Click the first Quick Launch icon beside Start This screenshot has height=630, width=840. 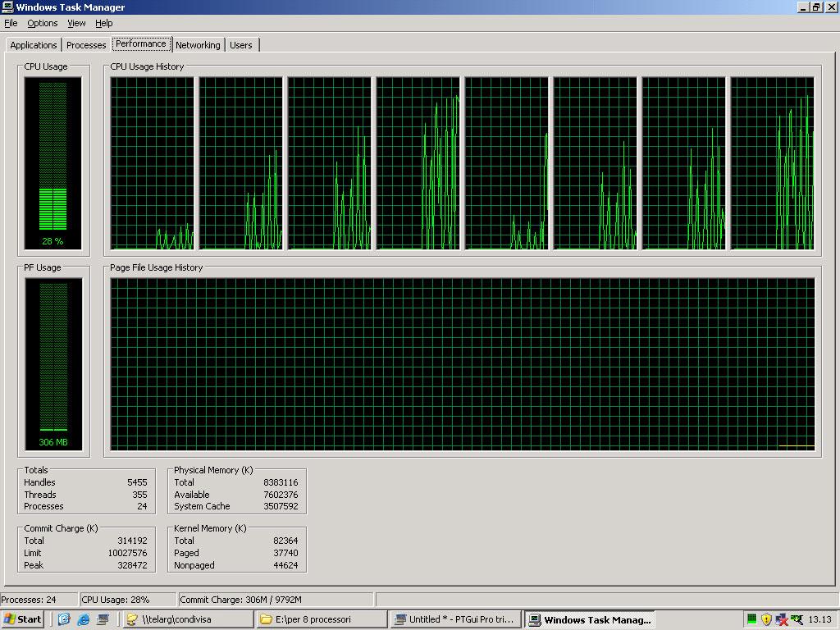64,619
